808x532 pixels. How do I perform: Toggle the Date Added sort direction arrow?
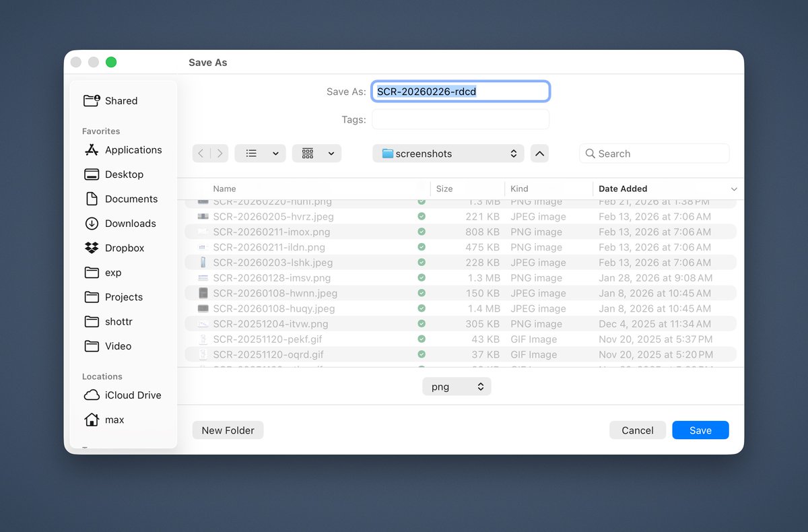click(x=734, y=189)
